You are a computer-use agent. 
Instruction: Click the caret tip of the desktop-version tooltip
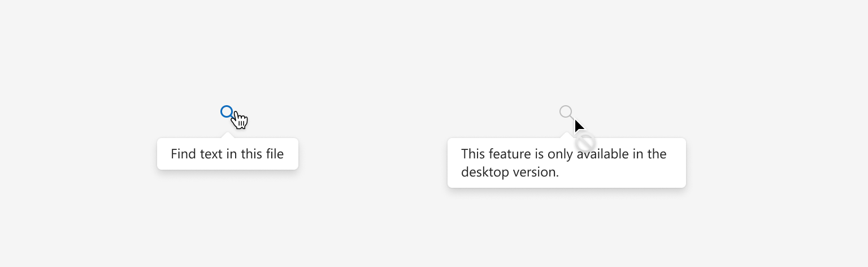point(567,134)
